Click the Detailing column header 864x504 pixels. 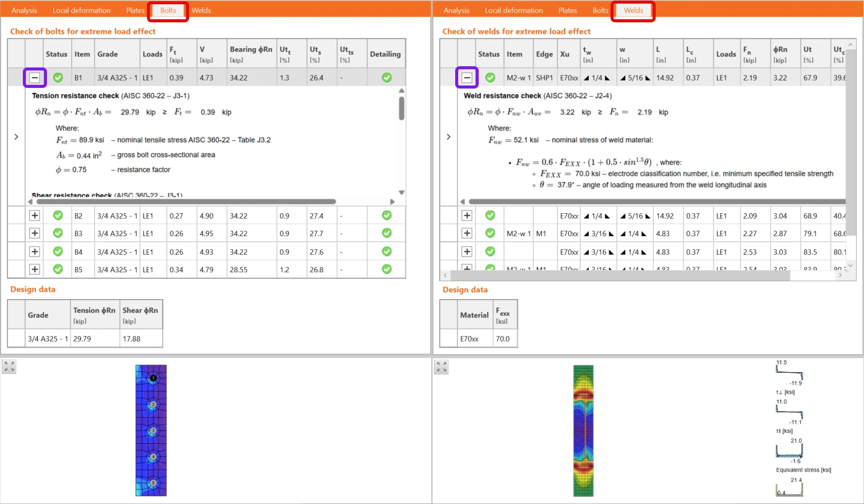pos(385,54)
